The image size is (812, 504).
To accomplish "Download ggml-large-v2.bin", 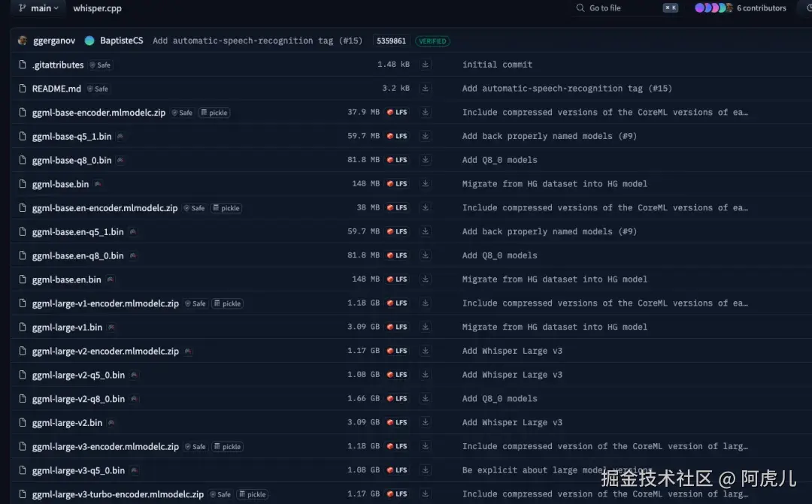I will pyautogui.click(x=425, y=421).
